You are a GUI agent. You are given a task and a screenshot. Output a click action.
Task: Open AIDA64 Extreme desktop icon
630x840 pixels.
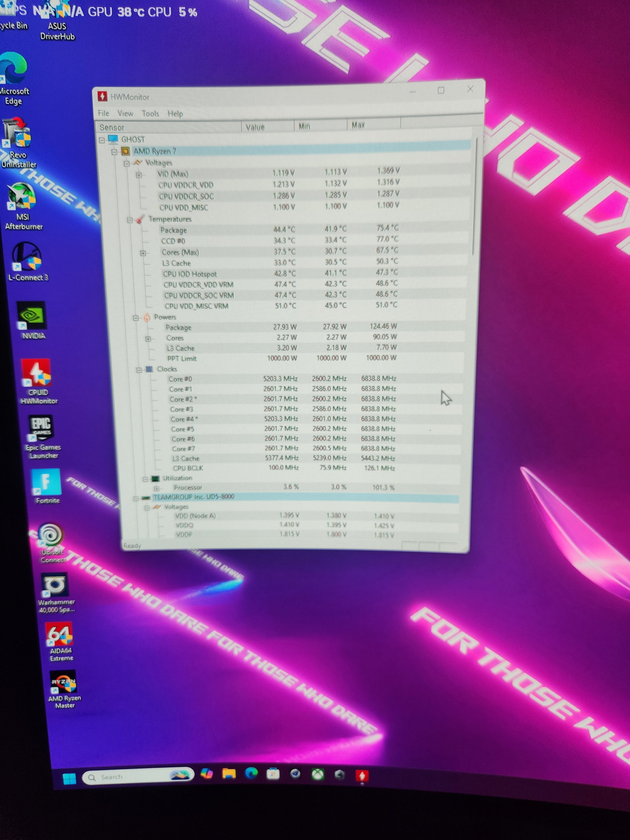tap(60, 642)
